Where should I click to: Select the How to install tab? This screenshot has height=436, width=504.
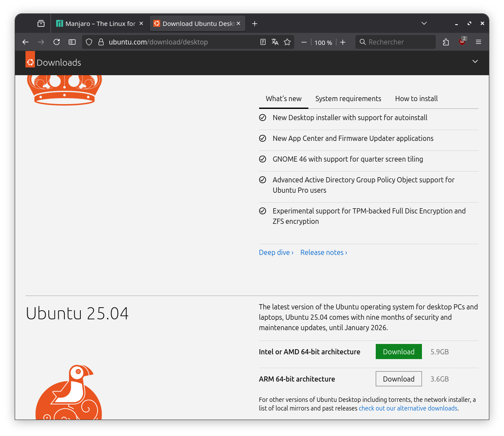tap(416, 99)
